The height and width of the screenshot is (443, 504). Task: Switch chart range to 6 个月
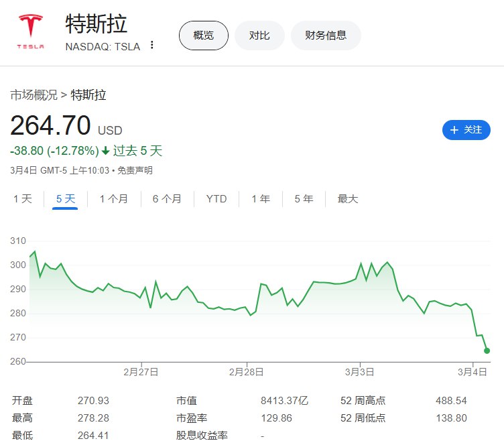click(x=167, y=199)
